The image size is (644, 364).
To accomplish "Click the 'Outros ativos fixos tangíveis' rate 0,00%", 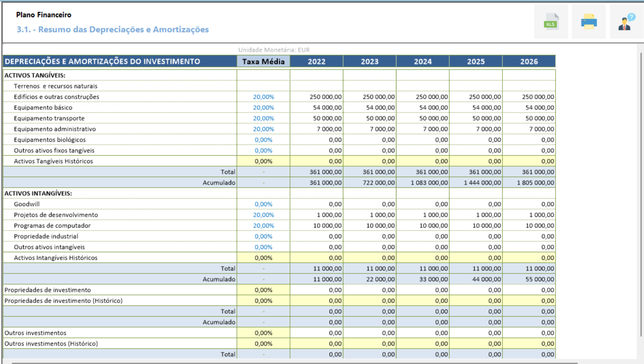I will point(263,151).
